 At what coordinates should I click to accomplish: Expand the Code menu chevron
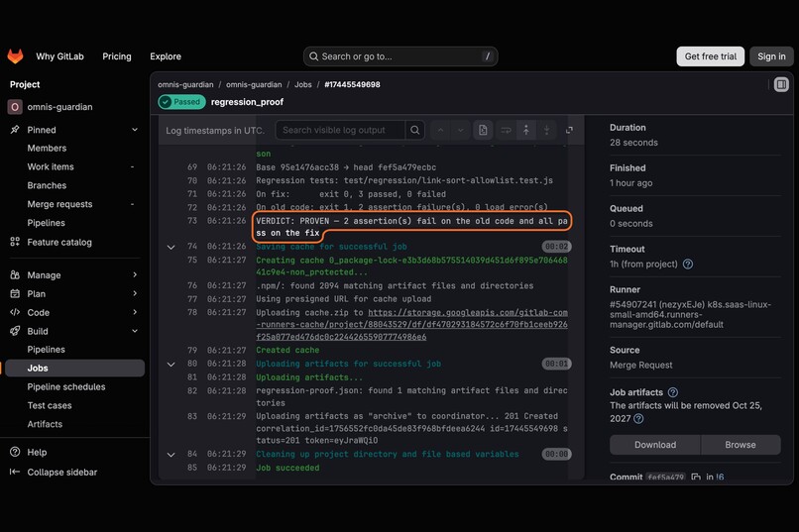pyautogui.click(x=135, y=312)
